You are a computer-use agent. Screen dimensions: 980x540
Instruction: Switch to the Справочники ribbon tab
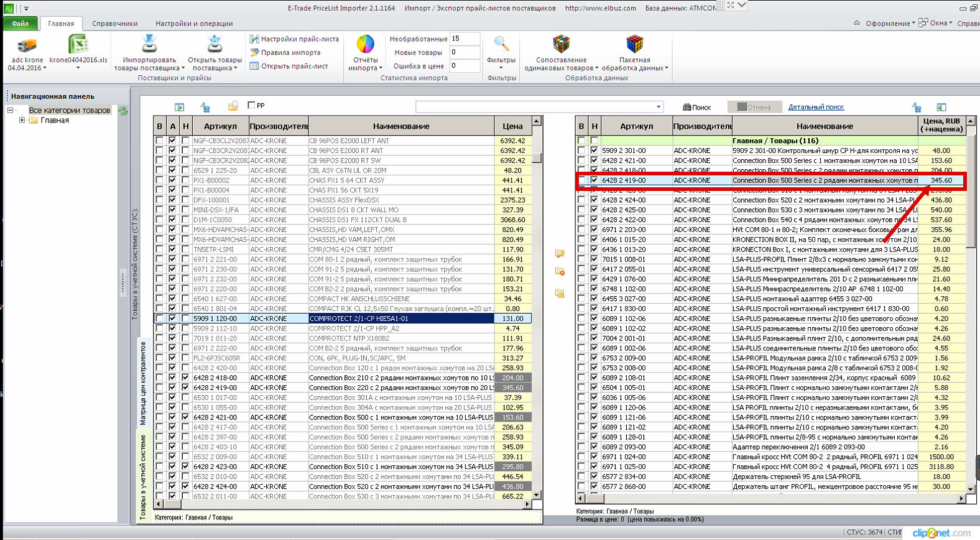pyautogui.click(x=115, y=24)
